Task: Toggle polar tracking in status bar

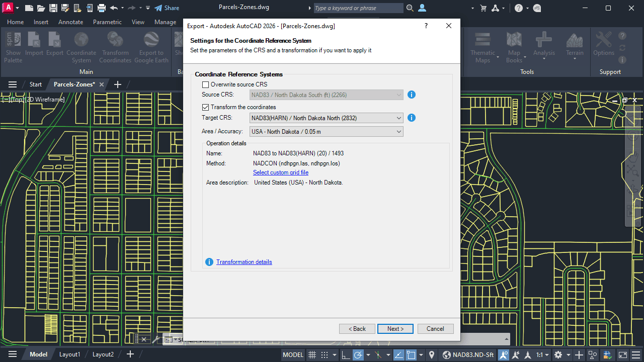Action: pos(358,354)
